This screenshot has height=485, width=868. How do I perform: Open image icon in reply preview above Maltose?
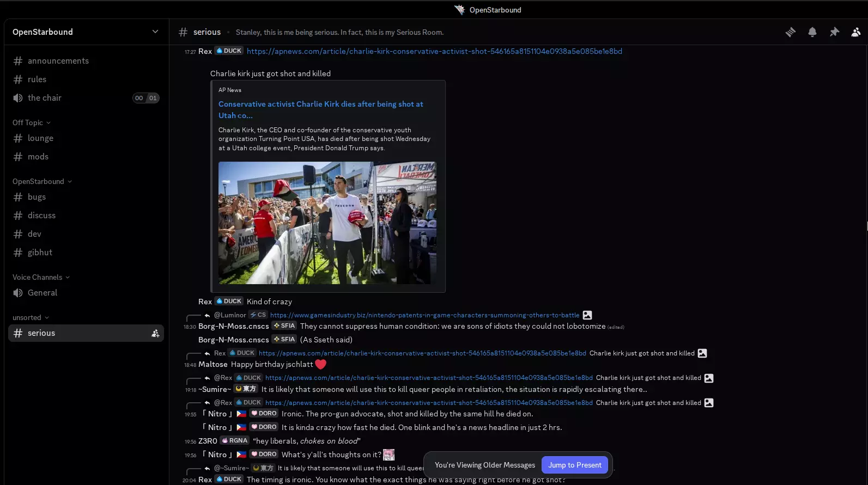pyautogui.click(x=702, y=353)
